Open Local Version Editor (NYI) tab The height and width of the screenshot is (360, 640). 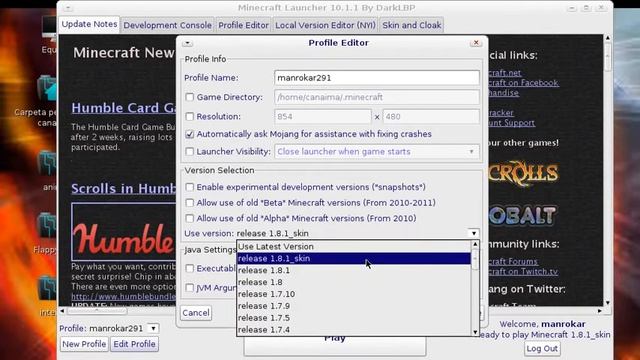pos(325,25)
